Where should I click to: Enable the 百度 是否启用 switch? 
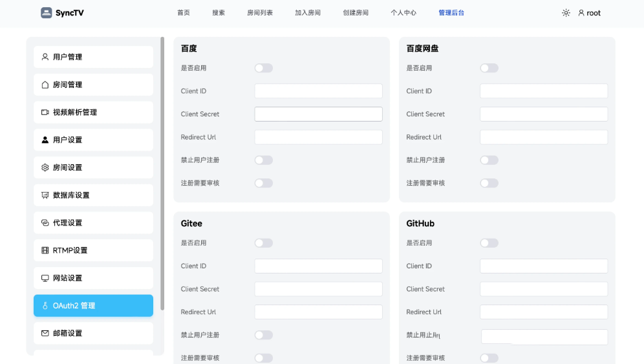264,68
